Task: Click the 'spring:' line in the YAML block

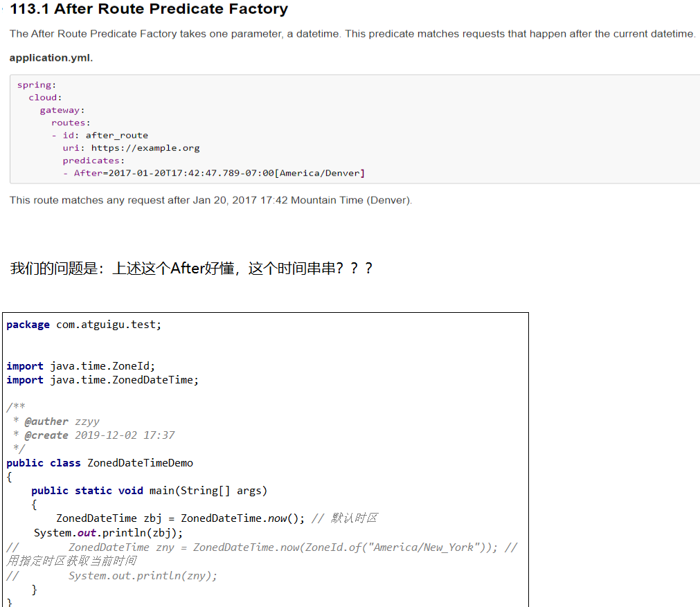Action: pyautogui.click(x=37, y=85)
